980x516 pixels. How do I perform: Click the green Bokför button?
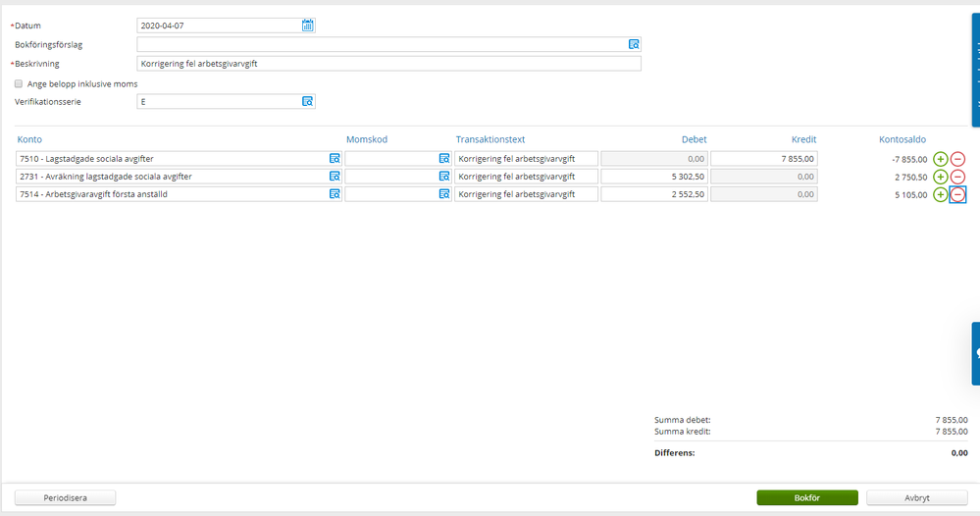[806, 497]
